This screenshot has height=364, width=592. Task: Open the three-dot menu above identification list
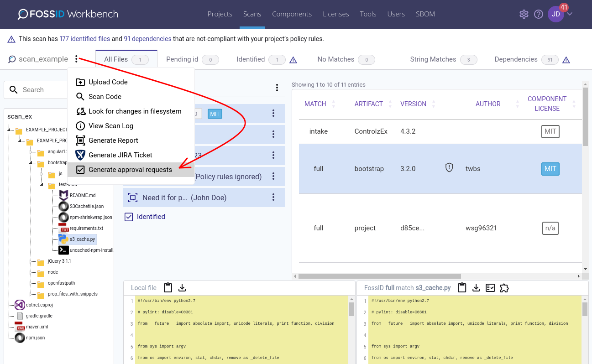[277, 88]
